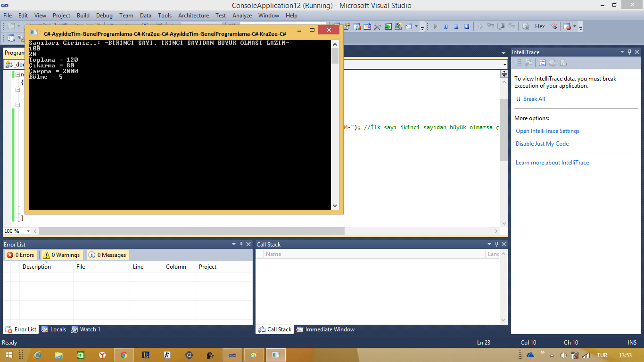Click IntelliTrace checklist categories icon

click(542, 62)
